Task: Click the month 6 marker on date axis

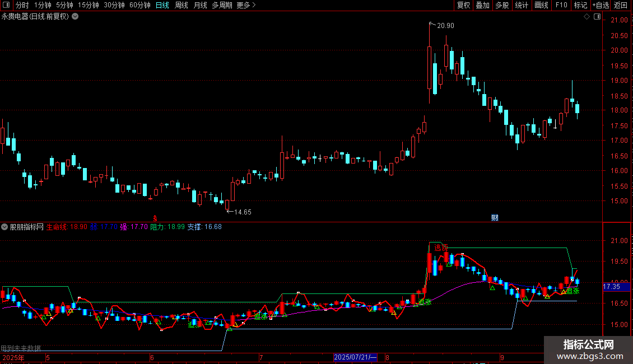Action: pos(152,357)
